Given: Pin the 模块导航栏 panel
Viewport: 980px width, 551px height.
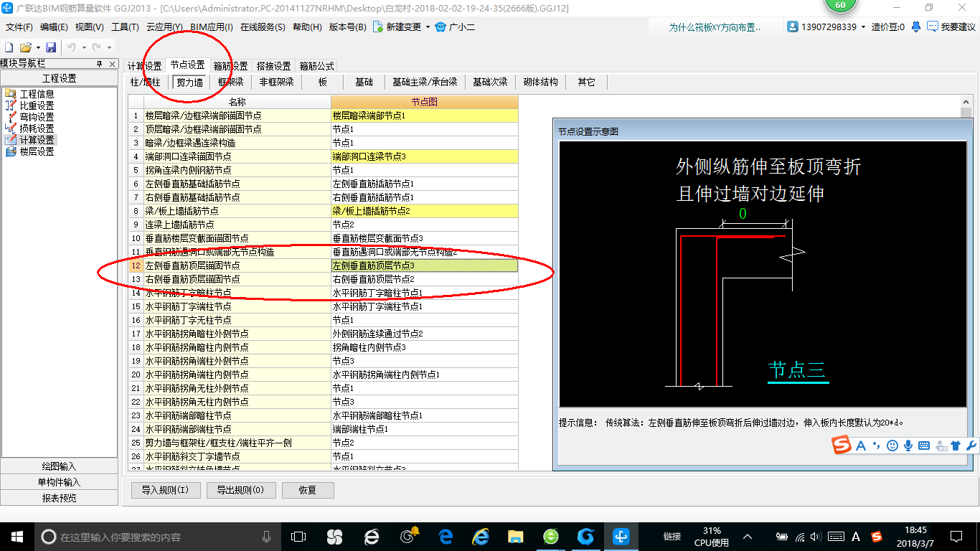Looking at the screenshot, I should pos(100,64).
